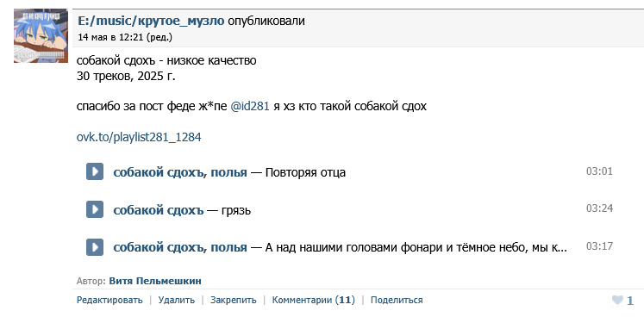This screenshot has width=644, height=317.
Task: Click Редактировать to edit the post
Action: click(x=109, y=300)
